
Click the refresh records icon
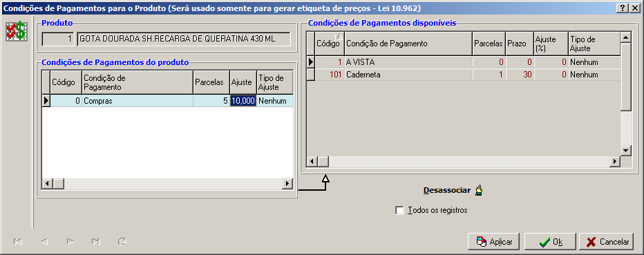point(122,241)
